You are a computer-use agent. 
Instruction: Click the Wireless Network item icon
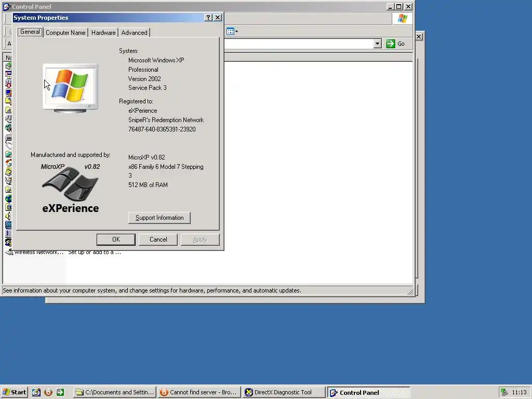(x=9, y=252)
